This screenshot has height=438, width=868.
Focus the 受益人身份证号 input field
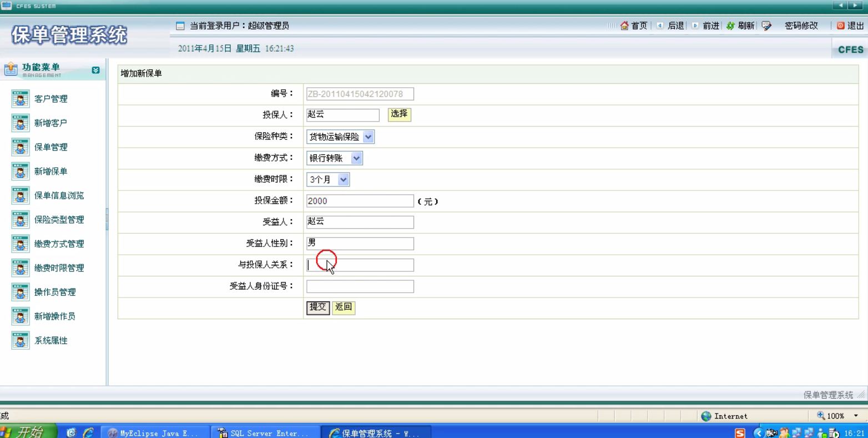[360, 286]
